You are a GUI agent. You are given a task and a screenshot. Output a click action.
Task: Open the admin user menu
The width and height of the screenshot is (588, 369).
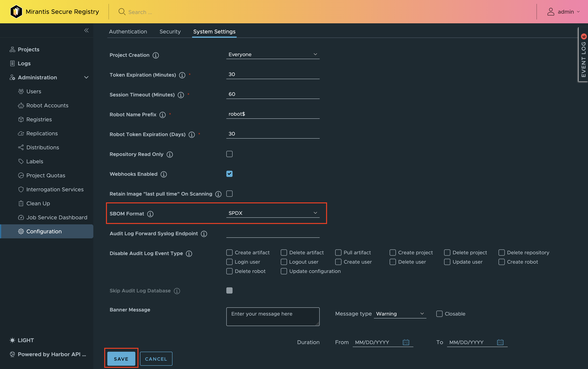[563, 12]
